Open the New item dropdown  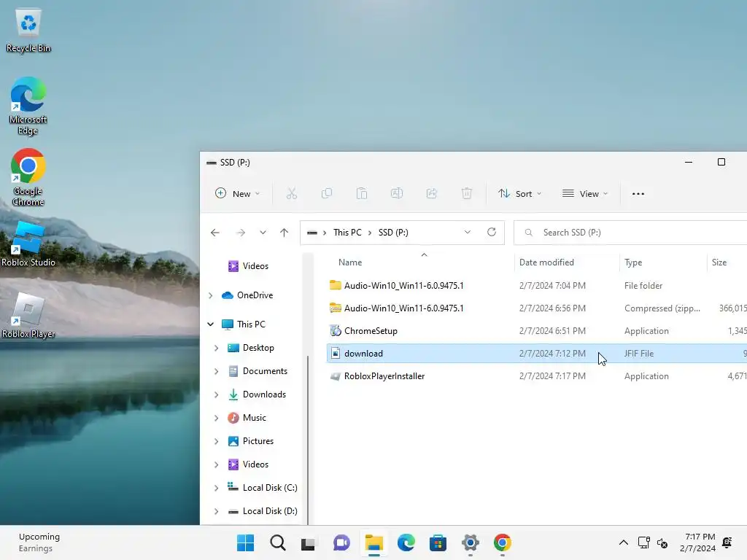[237, 193]
